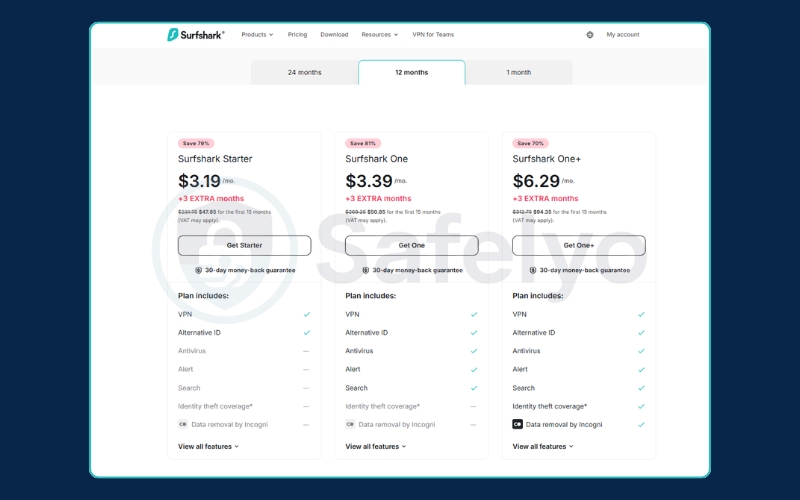
Task: Click the Surfshark One+ plan title
Action: pyautogui.click(x=546, y=159)
